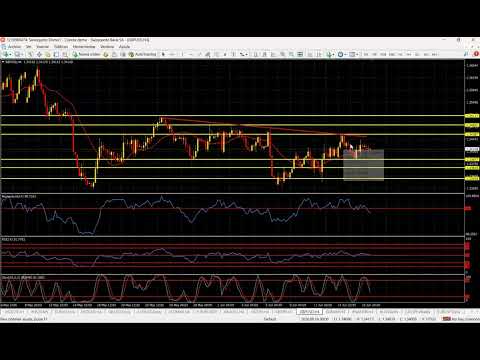The image size is (480, 360).
Task: Open the arrows objects dropdown
Action: 244,54
